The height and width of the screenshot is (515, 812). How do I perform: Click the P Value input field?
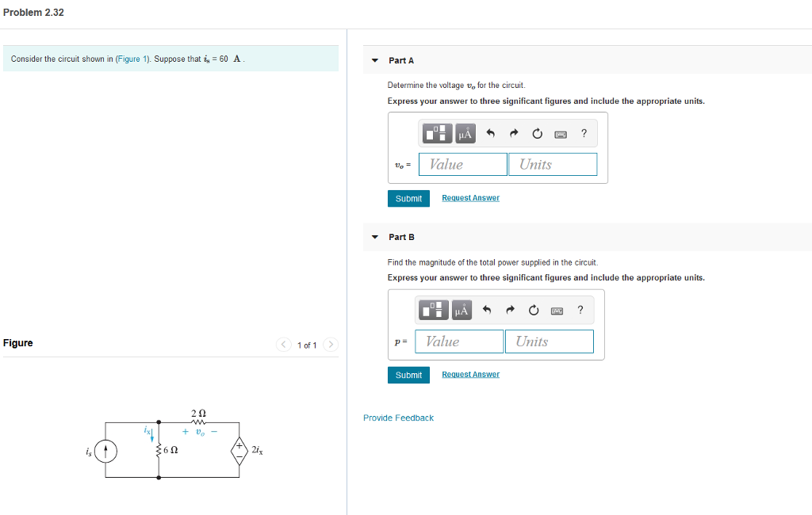[x=459, y=341]
